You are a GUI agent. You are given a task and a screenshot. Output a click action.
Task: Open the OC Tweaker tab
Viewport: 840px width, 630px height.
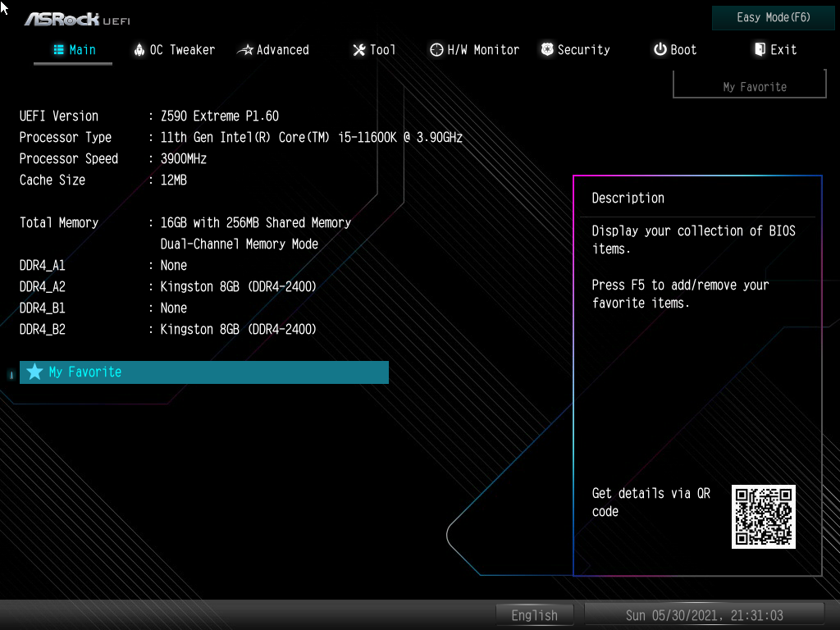click(181, 50)
